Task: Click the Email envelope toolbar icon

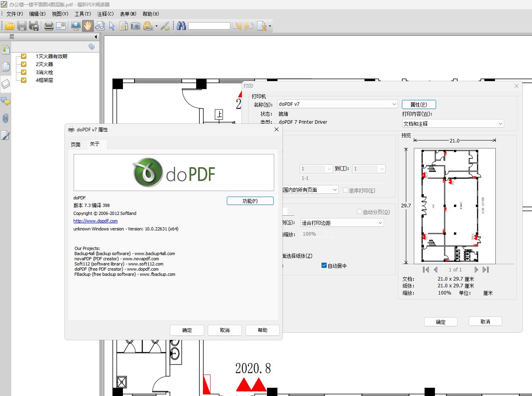Action: [61, 26]
